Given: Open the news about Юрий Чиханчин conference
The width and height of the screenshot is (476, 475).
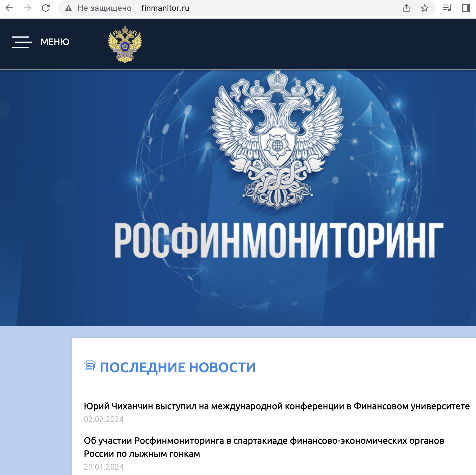Looking at the screenshot, I should [277, 406].
